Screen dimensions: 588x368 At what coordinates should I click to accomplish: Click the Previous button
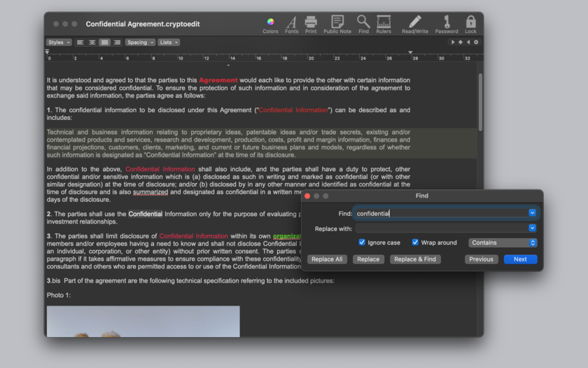click(481, 259)
